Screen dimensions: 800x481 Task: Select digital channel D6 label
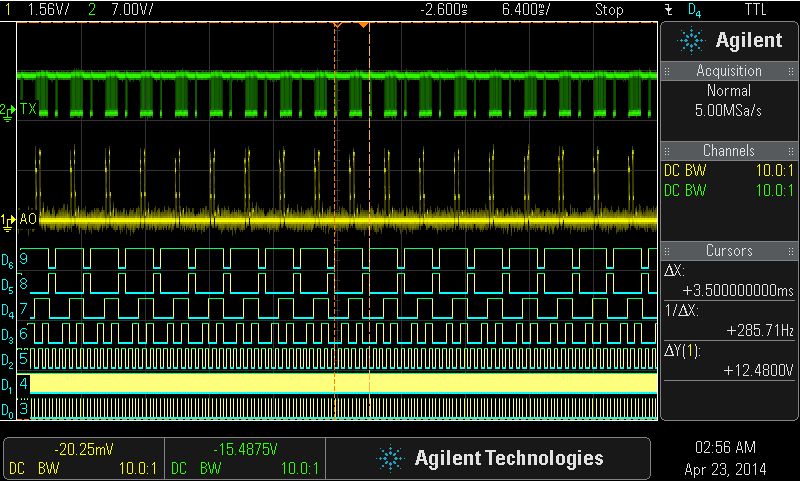click(7, 262)
